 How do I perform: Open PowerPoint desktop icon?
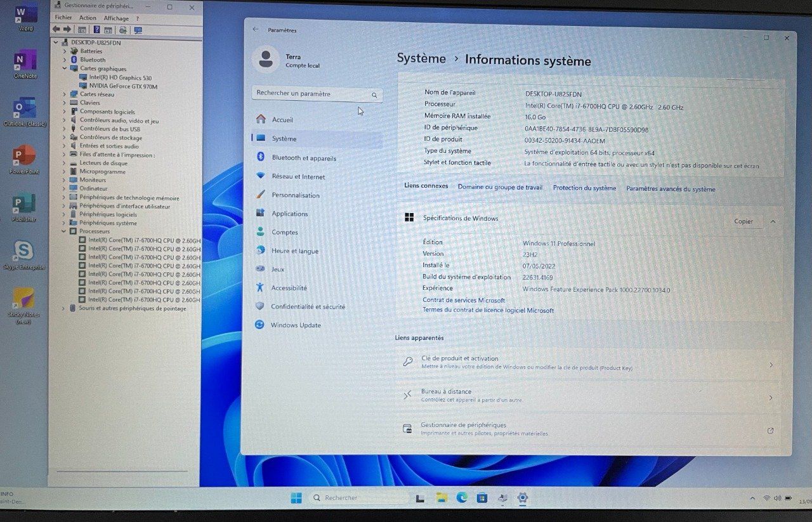pyautogui.click(x=24, y=159)
